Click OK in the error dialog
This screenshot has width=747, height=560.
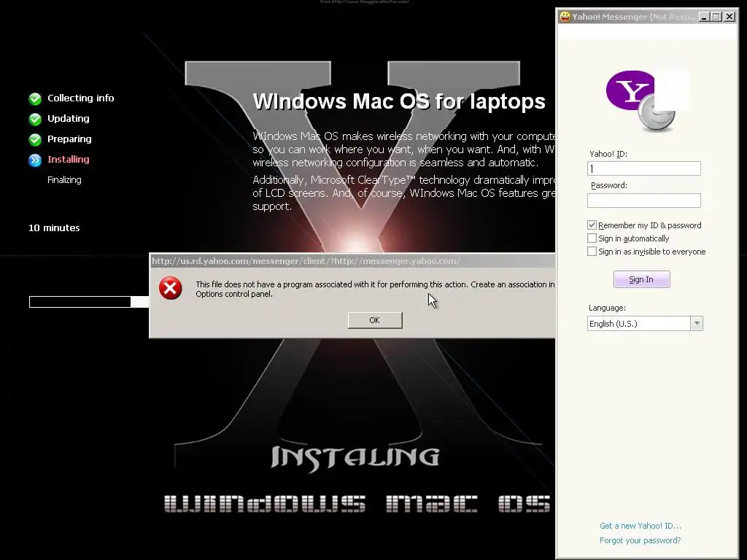(x=375, y=320)
